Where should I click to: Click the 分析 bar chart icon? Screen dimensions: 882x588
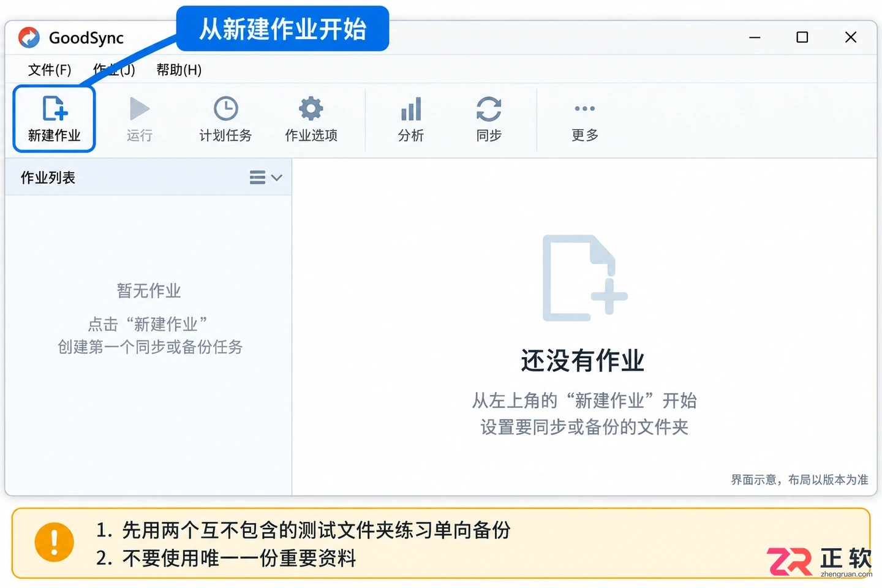[x=411, y=109]
